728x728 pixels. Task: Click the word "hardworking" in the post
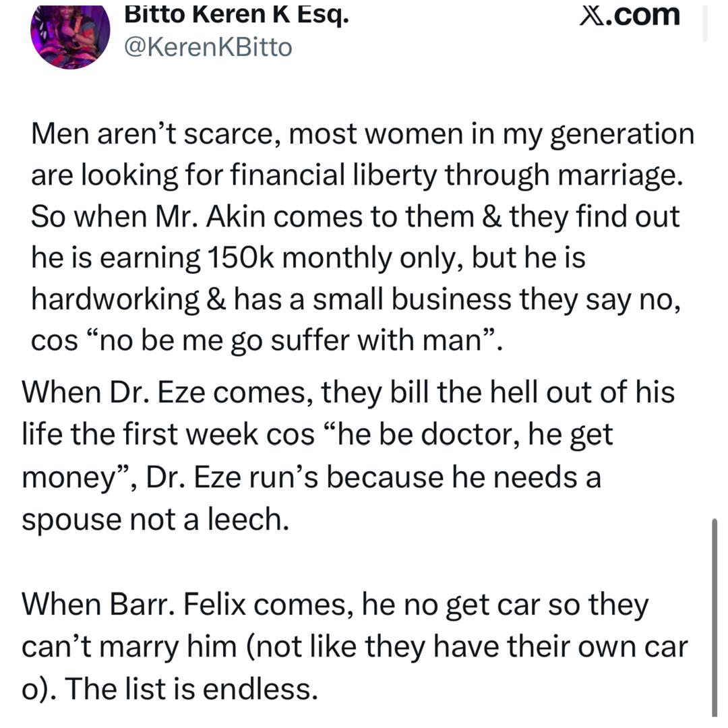pyautogui.click(x=116, y=299)
